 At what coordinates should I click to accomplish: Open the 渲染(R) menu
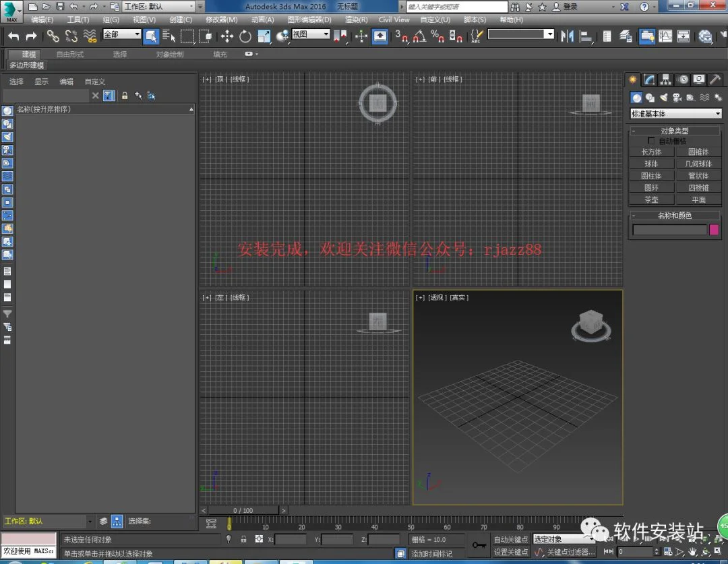(356, 20)
